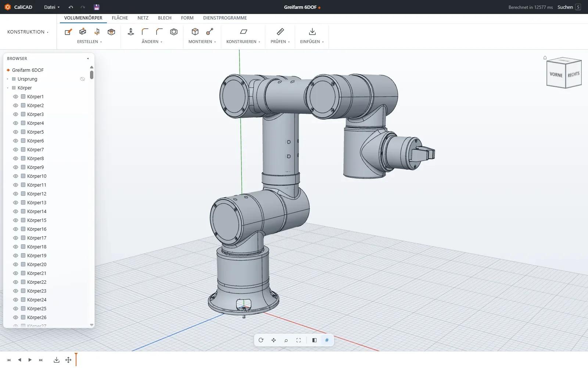Select the revolve tool icon
Viewport: 588px width, 368px height.
pos(97,32)
